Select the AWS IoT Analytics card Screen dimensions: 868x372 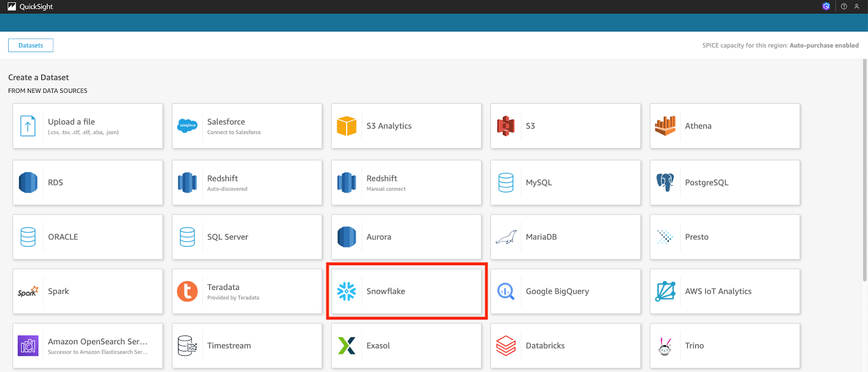(x=725, y=292)
